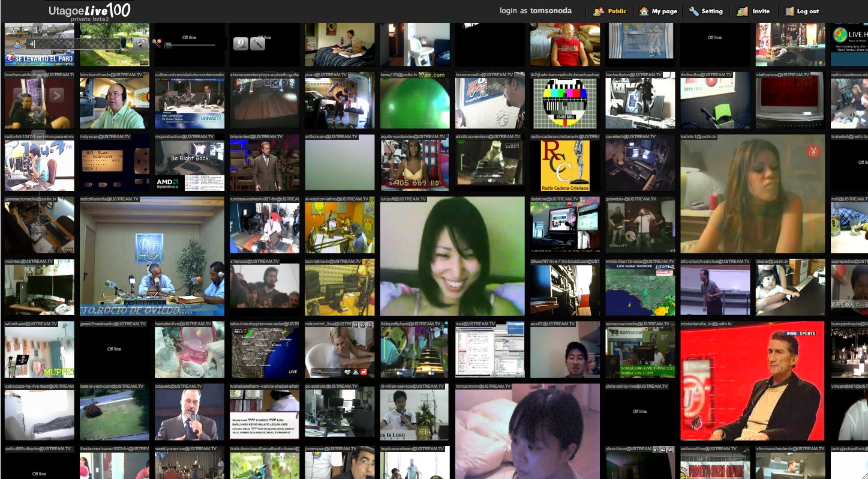The height and width of the screenshot is (479, 868).
Task: Click the red icon on nekomimi_lisa stream
Action: pos(364,372)
